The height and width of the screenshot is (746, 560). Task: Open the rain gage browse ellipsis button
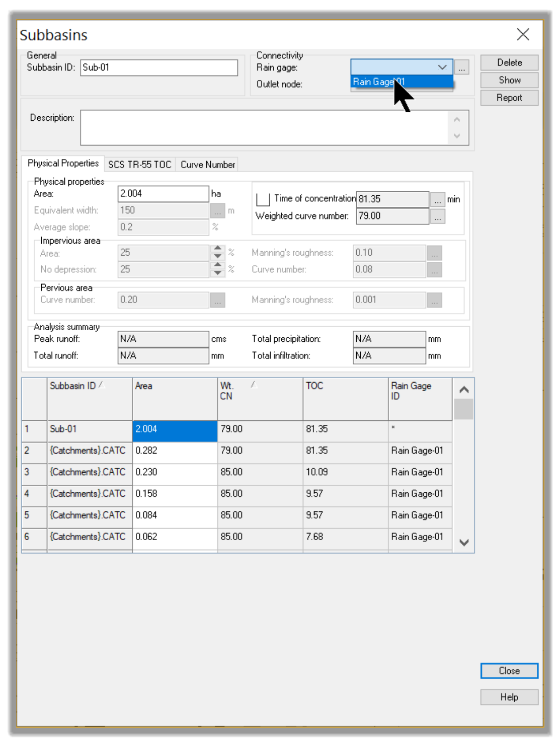coord(461,67)
